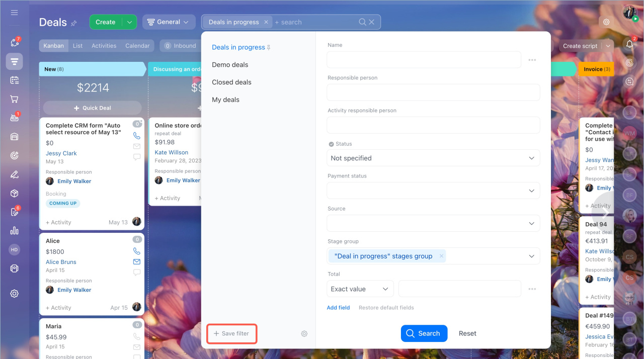Open the pen signature icon in sidebar
Screen dimensions: 644x359
(x=14, y=174)
